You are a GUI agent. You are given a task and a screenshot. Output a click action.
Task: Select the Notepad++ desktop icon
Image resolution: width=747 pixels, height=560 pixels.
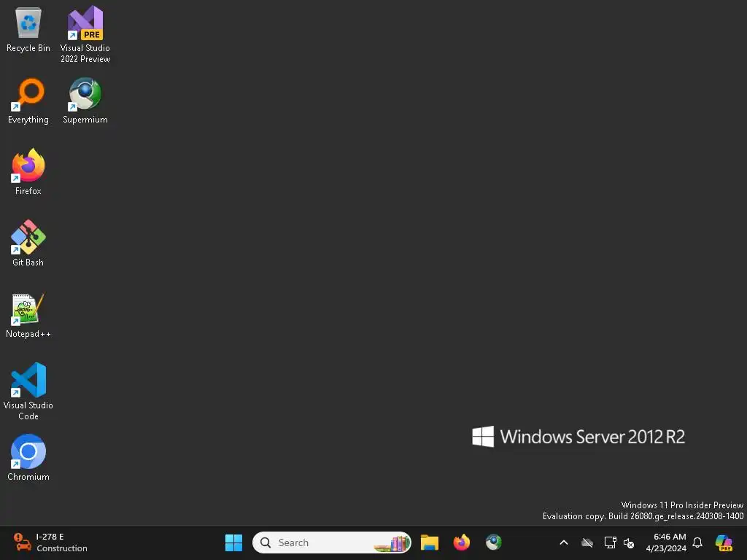[28, 315]
